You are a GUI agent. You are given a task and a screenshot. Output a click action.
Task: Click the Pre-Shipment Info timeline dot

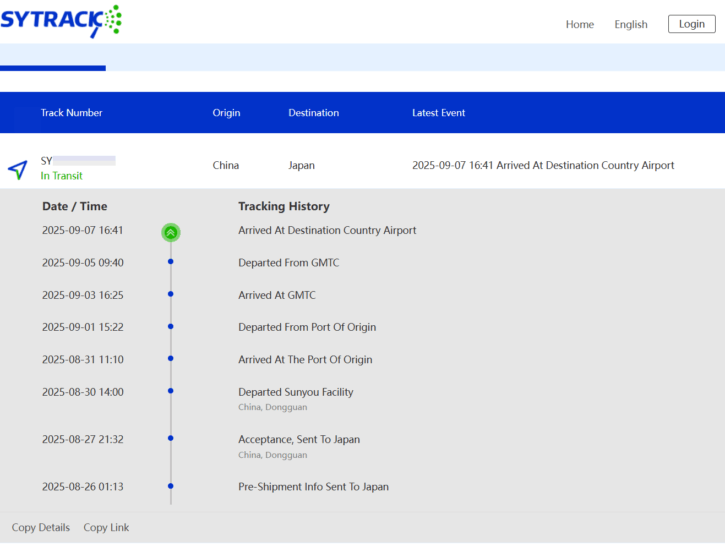tap(171, 486)
